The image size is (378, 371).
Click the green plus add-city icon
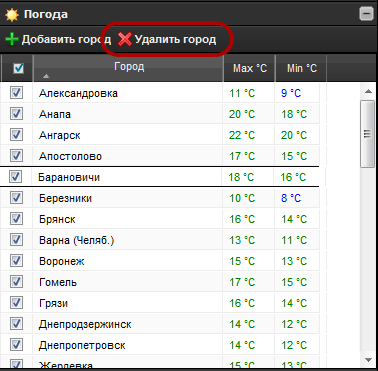click(x=12, y=39)
